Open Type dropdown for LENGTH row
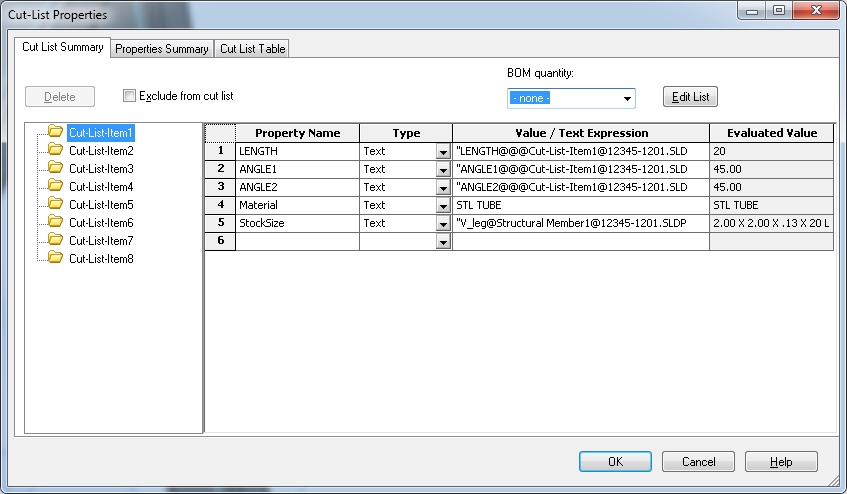The height and width of the screenshot is (494, 847). (x=443, y=152)
